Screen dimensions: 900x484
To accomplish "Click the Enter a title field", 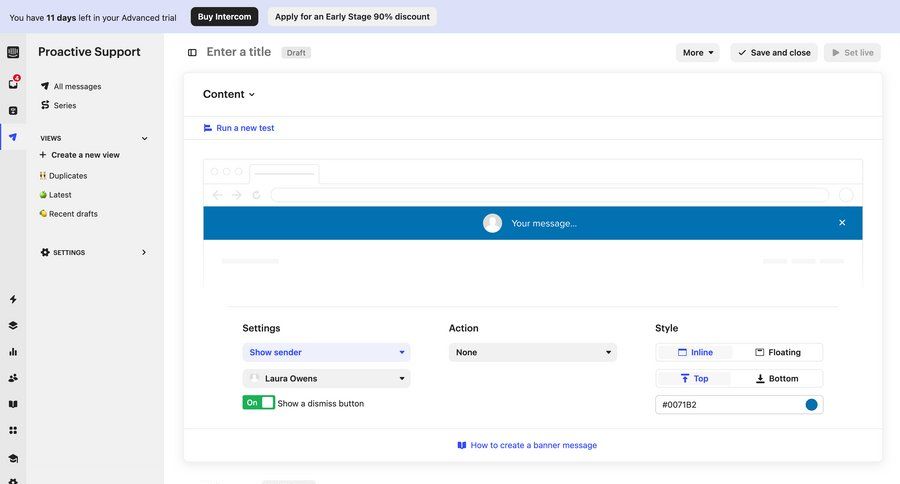I will coord(238,52).
